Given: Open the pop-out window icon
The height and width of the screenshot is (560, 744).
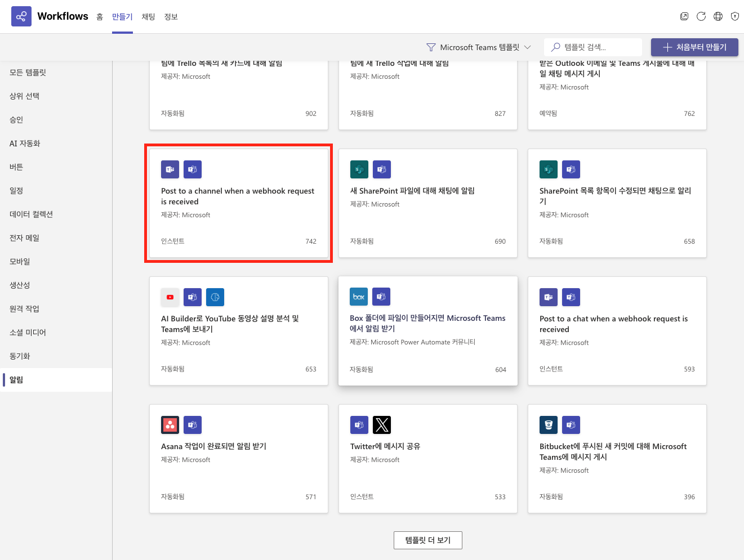Looking at the screenshot, I should pyautogui.click(x=684, y=16).
